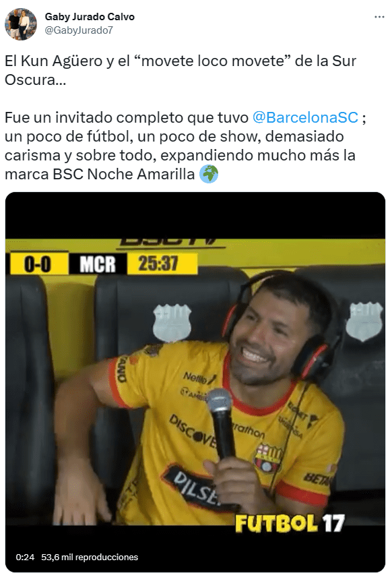Image resolution: width=392 pixels, height=573 pixels.
Task: Click the MCR team label in scoreboard
Action: pyautogui.click(x=98, y=264)
